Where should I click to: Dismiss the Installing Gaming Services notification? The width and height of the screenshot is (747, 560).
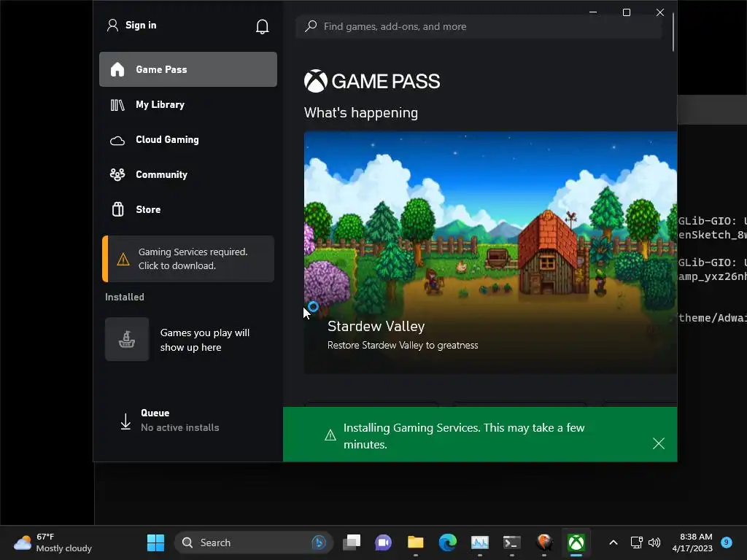click(659, 444)
